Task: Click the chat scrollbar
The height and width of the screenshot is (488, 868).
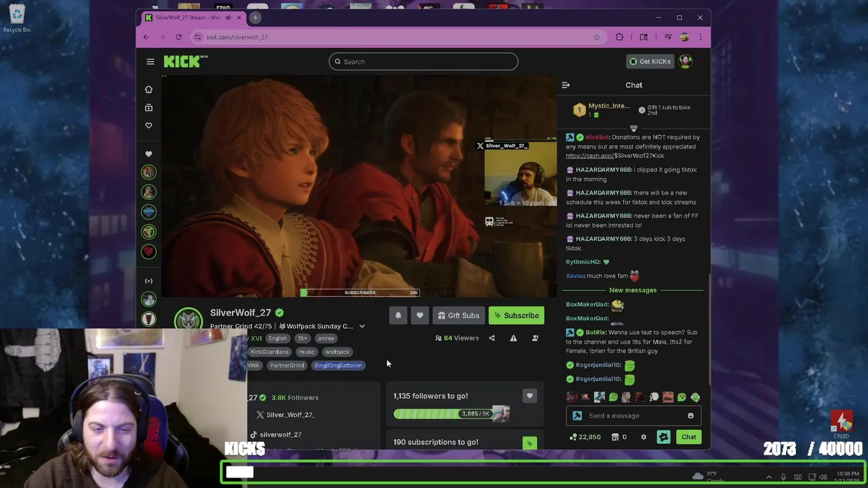Action: 709,329
